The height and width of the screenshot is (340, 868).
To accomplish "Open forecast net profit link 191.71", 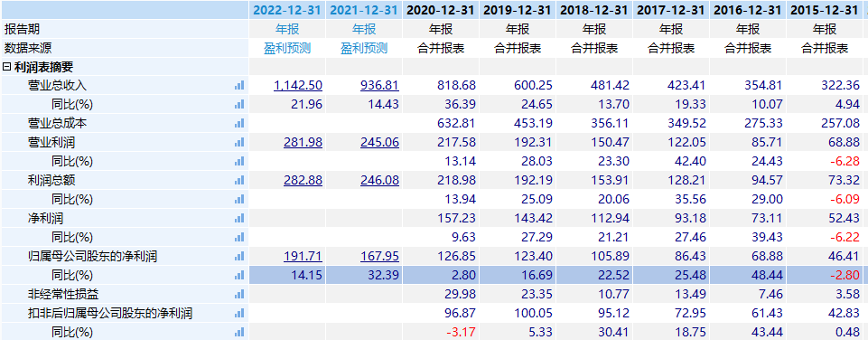I will [x=303, y=256].
